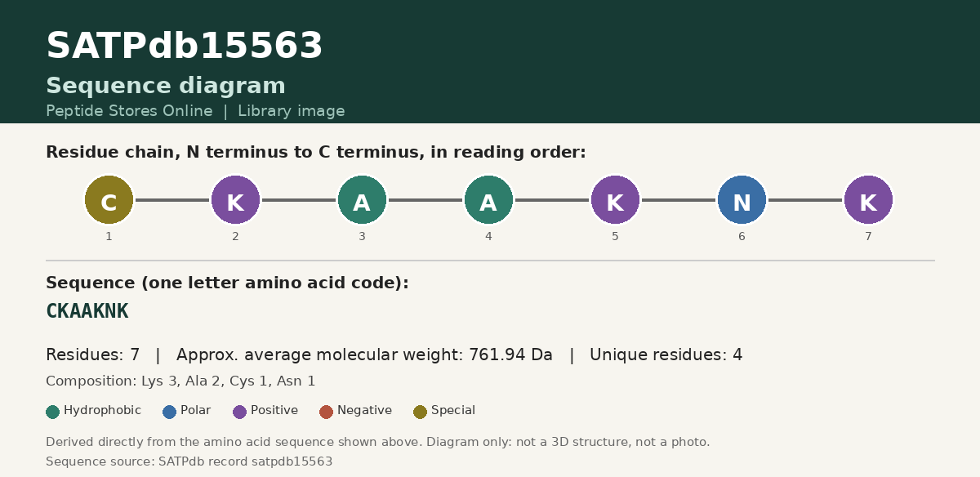Click the CKAAKNK sequence text

87,311
